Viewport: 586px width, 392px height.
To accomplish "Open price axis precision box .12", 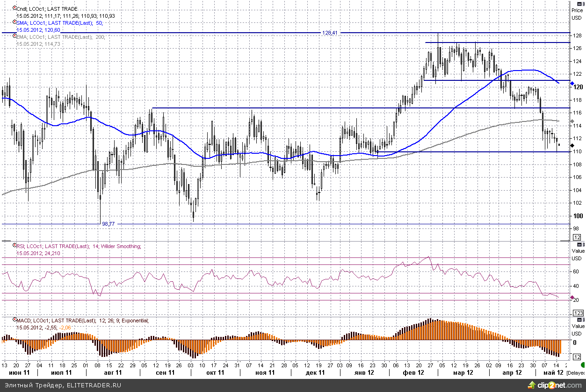I will pyautogui.click(x=577, y=238).
